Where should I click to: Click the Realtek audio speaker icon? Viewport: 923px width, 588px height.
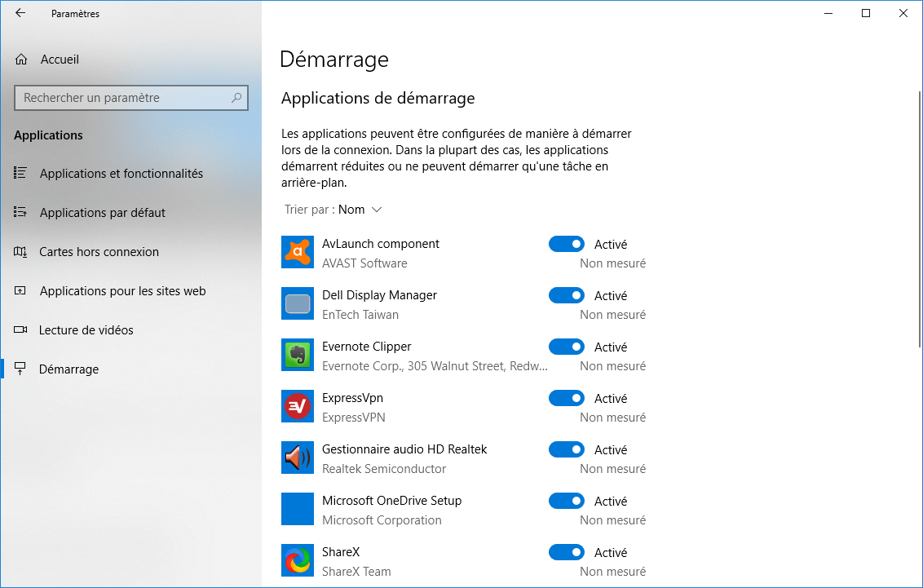pos(298,458)
